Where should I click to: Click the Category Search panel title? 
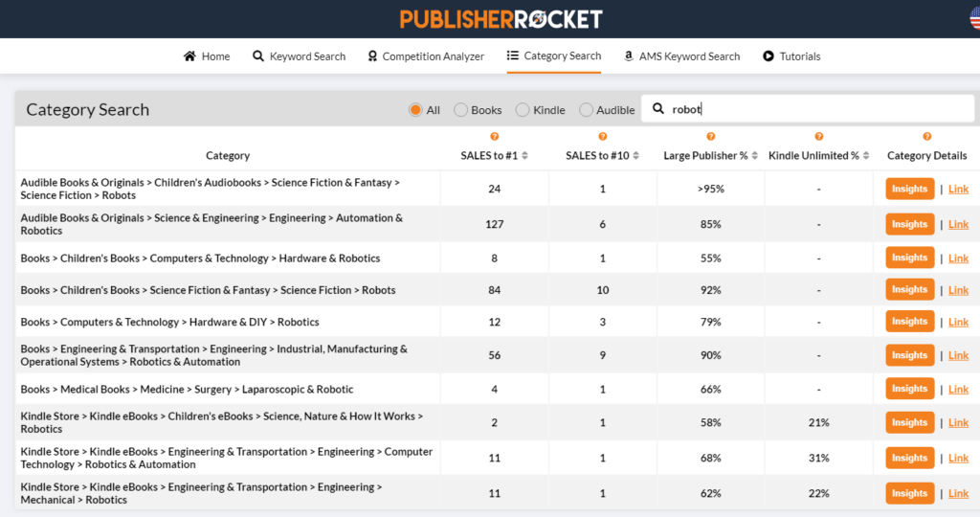coord(87,109)
